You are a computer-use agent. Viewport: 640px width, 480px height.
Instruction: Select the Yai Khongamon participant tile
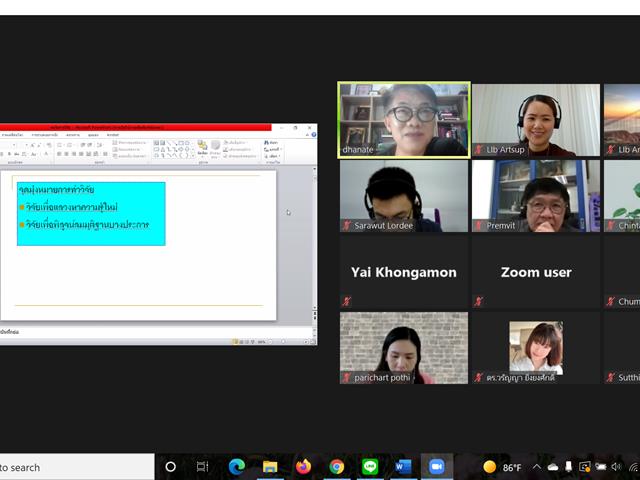(x=404, y=272)
